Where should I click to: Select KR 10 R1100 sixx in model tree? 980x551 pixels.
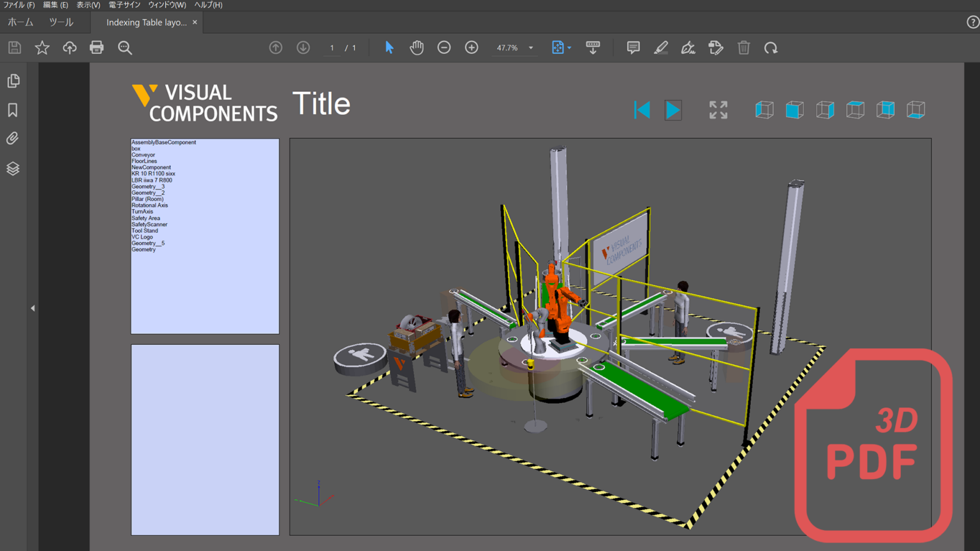tap(154, 173)
